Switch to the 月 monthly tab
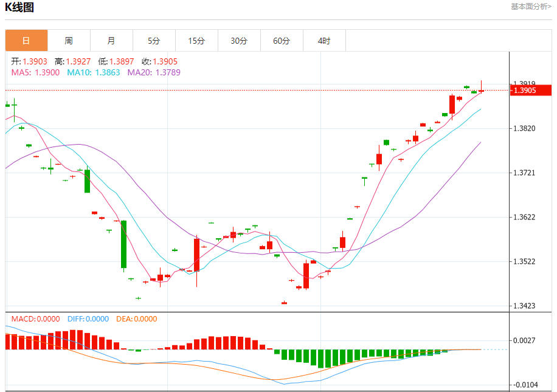Image resolution: width=557 pixels, height=392 pixels. (x=111, y=41)
